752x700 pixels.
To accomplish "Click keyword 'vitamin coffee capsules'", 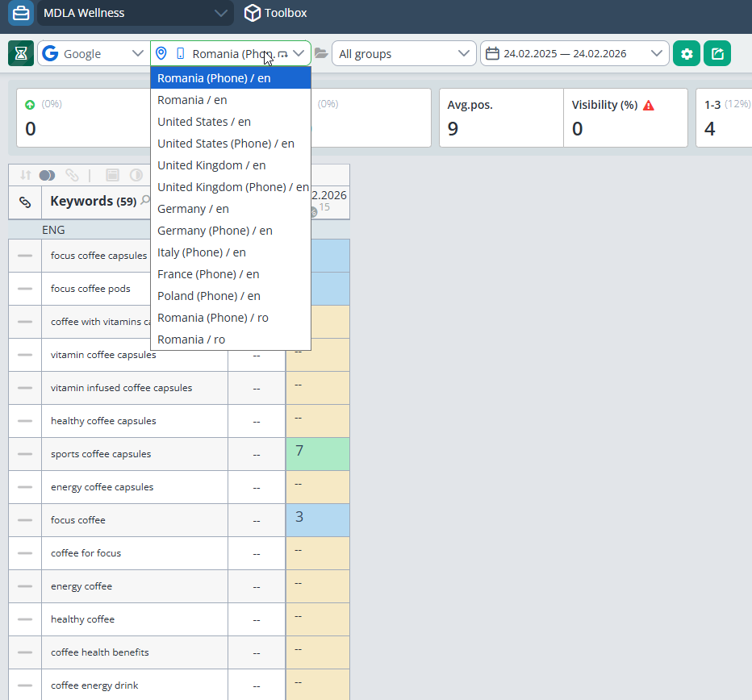I will (103, 355).
